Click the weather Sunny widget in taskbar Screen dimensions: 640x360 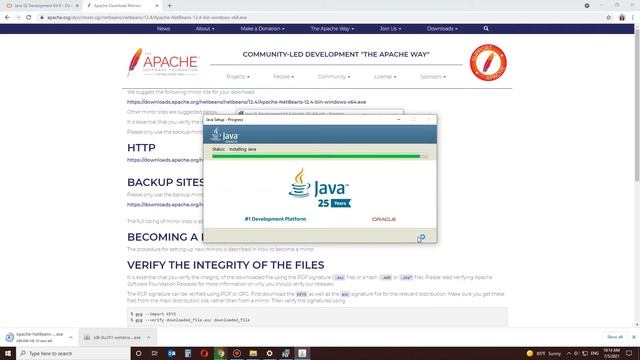[x=544, y=353]
